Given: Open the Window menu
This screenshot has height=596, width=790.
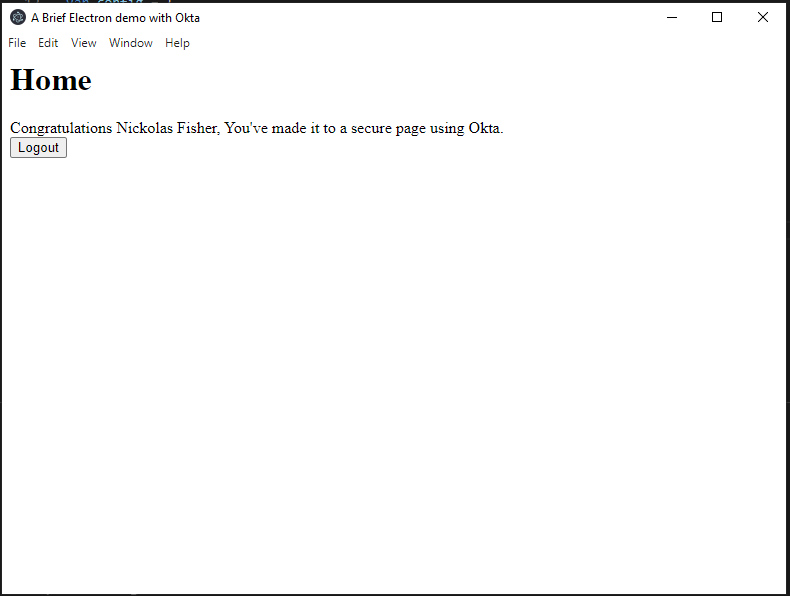Looking at the screenshot, I should click(x=131, y=43).
